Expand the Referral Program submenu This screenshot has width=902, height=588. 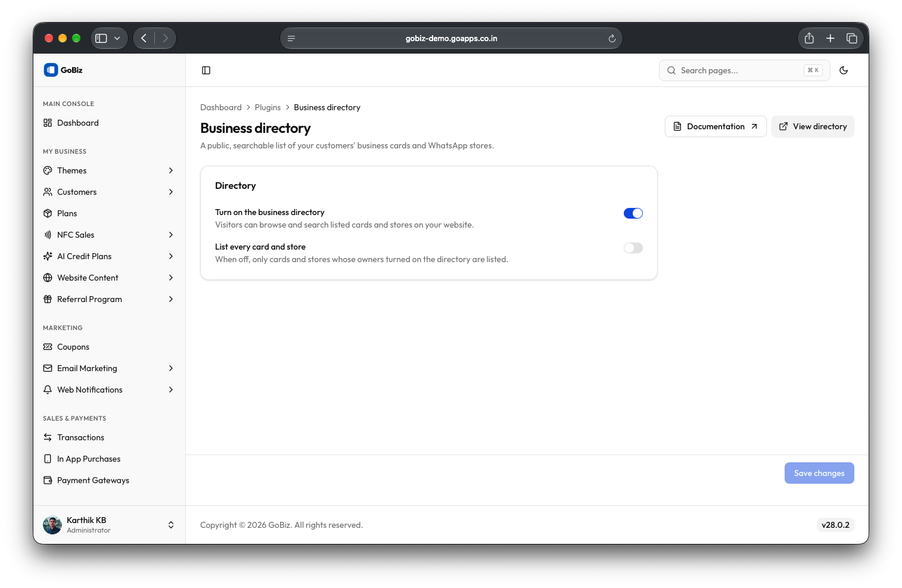(171, 299)
